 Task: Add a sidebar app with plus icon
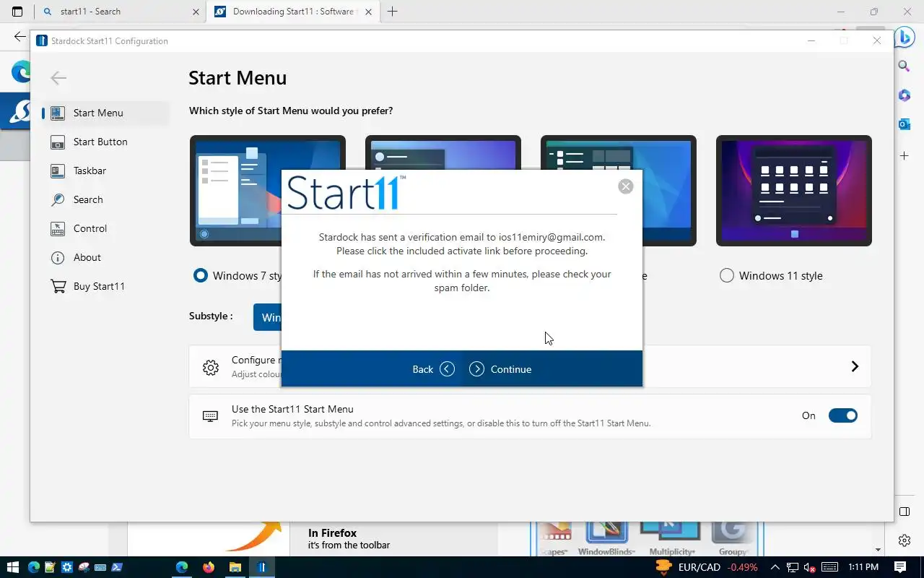(x=904, y=155)
